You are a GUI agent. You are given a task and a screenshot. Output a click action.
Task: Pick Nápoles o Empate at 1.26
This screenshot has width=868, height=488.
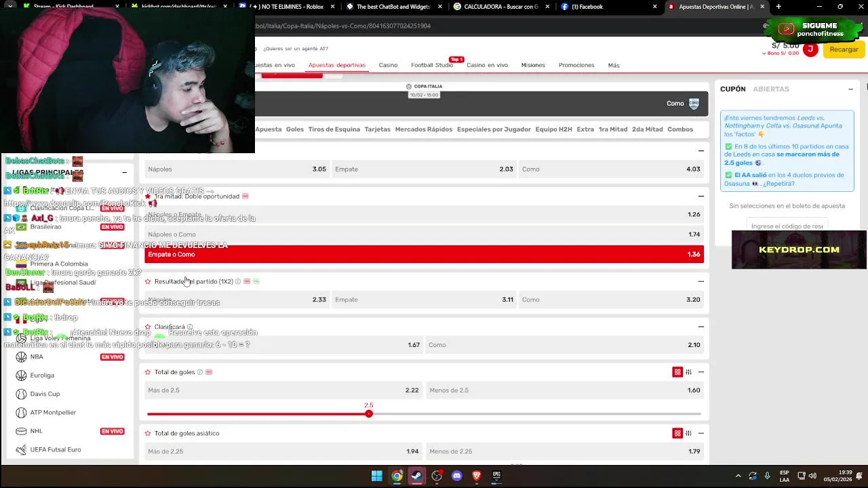click(x=424, y=214)
